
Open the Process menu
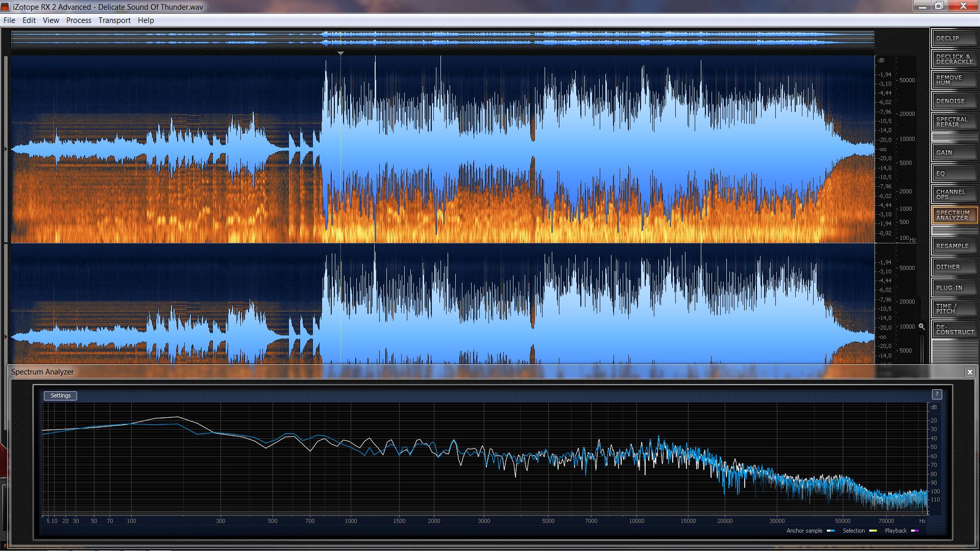click(x=79, y=20)
